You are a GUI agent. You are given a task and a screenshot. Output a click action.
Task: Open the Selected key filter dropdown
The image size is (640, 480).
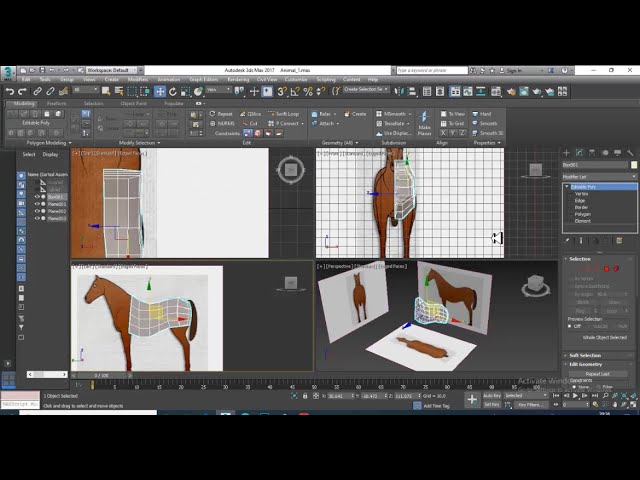click(x=526, y=396)
